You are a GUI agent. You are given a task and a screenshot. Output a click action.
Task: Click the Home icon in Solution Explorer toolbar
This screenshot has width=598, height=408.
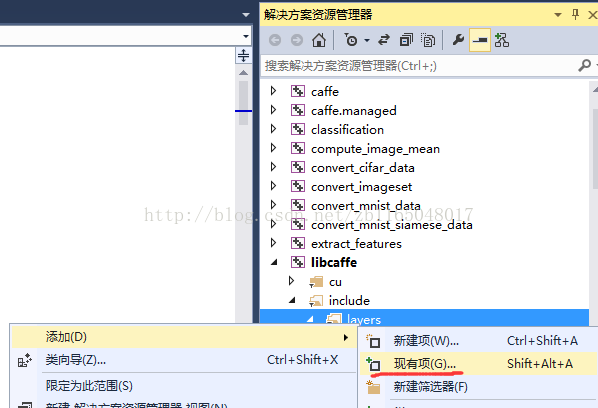pos(319,40)
